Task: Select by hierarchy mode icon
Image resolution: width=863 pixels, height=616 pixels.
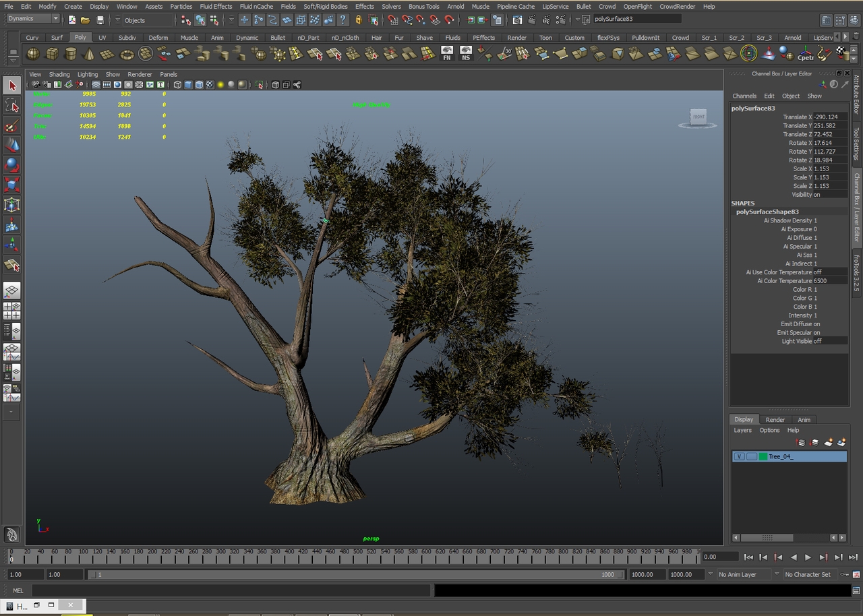Action: click(186, 20)
